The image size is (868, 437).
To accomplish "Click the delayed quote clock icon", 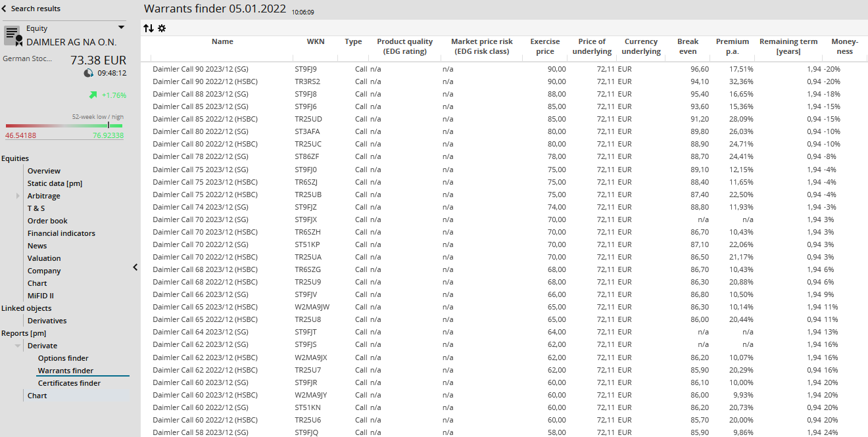I will click(89, 73).
